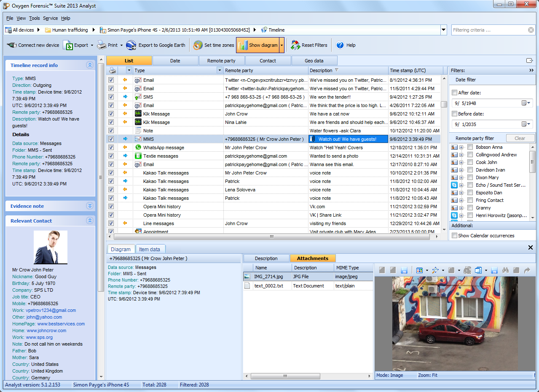Uncheck the Note row checkbox

(x=111, y=131)
